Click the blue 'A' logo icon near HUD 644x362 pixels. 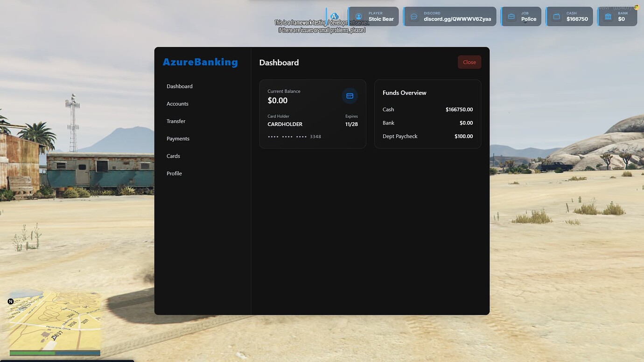(x=335, y=15)
